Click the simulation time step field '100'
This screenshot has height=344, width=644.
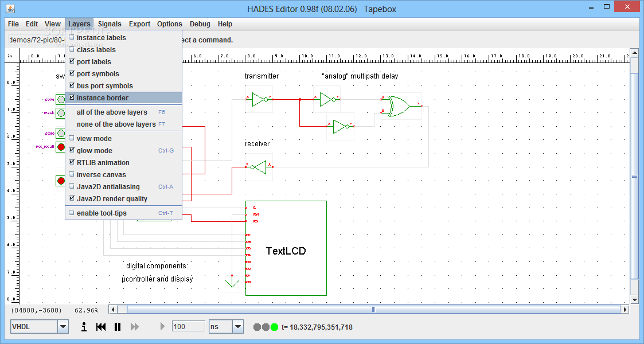coord(189,326)
